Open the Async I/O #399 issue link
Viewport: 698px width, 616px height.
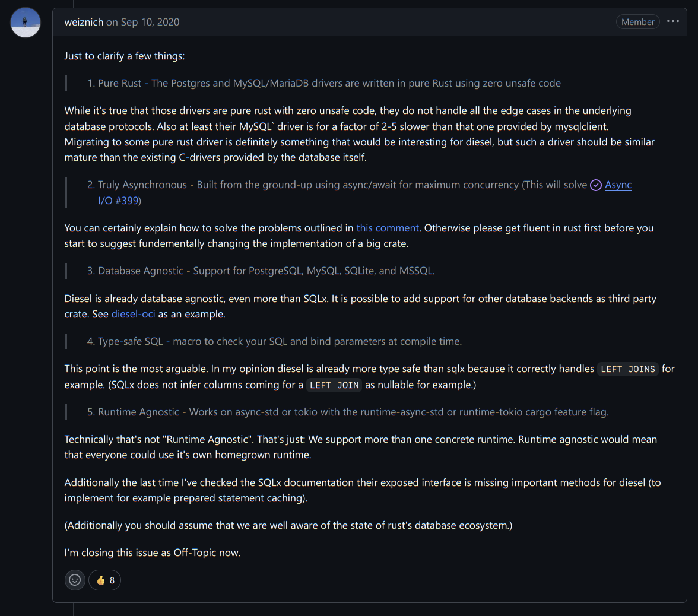click(x=618, y=185)
